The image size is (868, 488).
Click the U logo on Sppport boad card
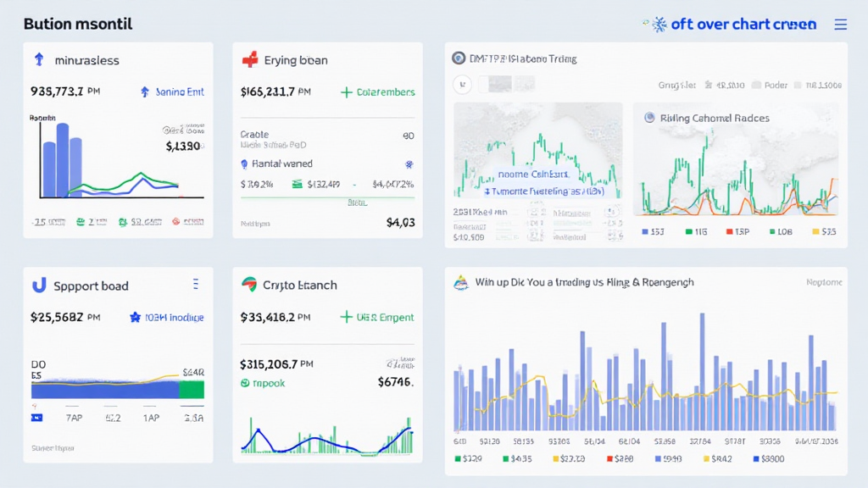point(38,286)
